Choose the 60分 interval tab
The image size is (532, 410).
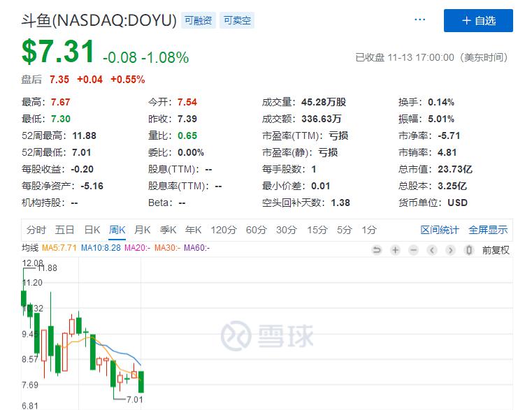coord(256,230)
